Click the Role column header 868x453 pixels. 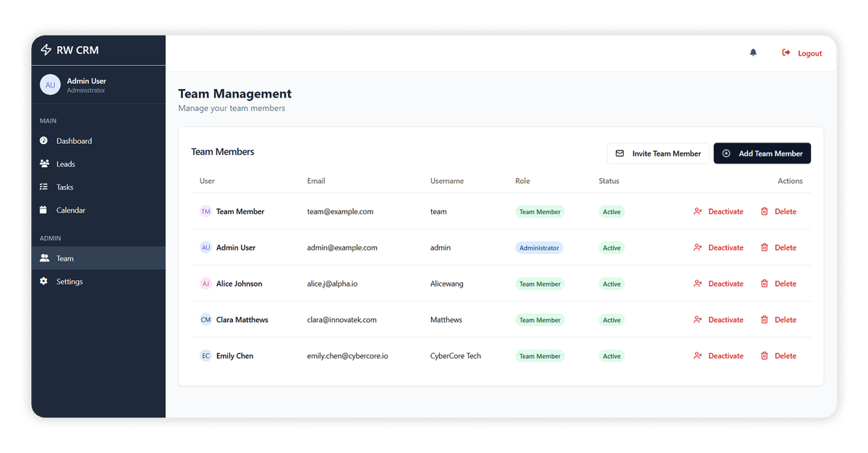(522, 181)
